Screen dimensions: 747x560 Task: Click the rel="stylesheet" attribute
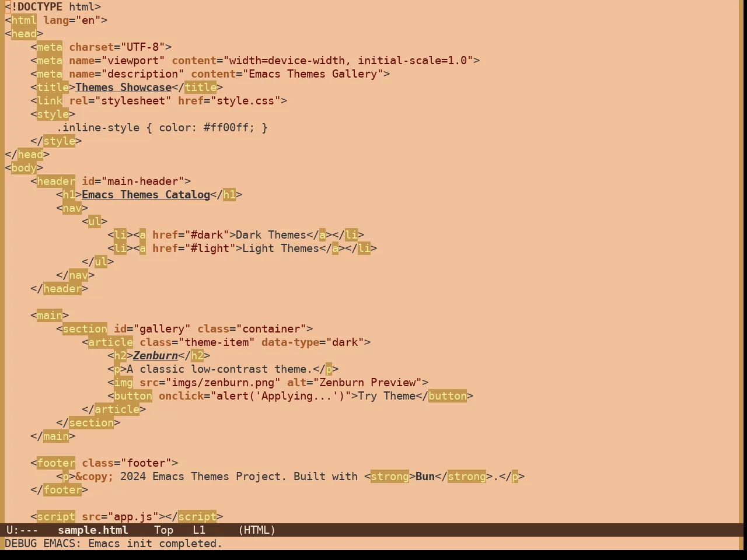[120, 101]
